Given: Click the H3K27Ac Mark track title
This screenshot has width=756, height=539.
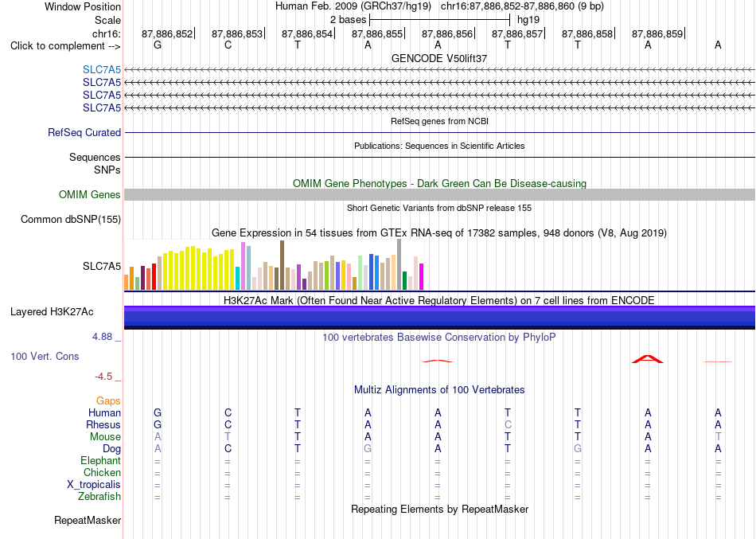Looking at the screenshot, I should (x=439, y=301).
